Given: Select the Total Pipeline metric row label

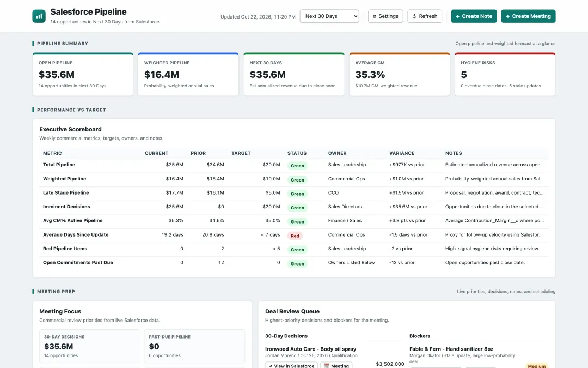Looking at the screenshot, I should point(59,165).
